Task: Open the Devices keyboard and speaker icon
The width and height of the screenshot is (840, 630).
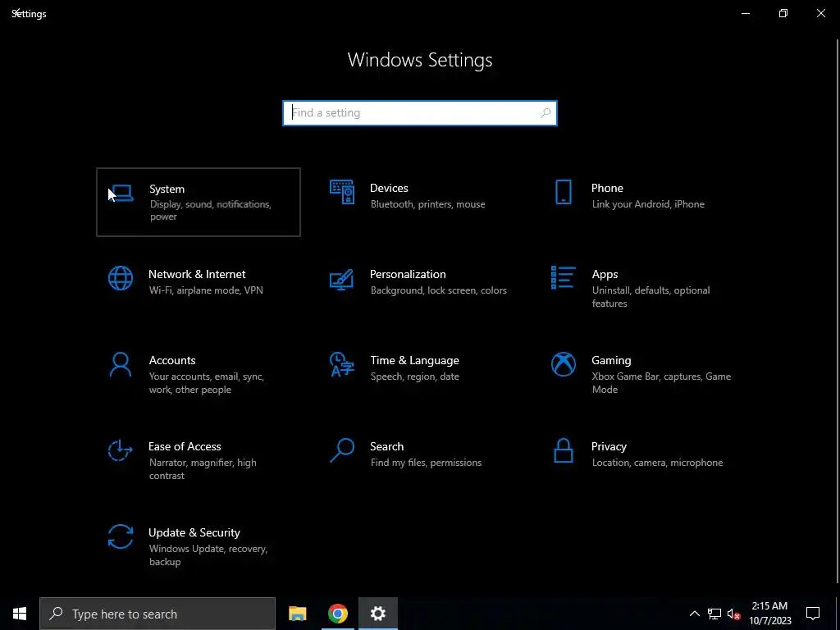Action: (342, 192)
